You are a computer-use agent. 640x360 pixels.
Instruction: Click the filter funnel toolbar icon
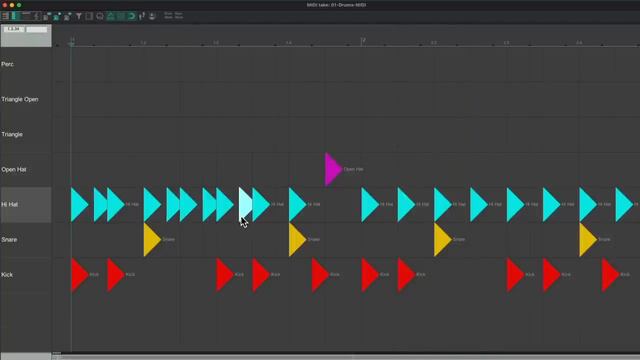[78, 16]
